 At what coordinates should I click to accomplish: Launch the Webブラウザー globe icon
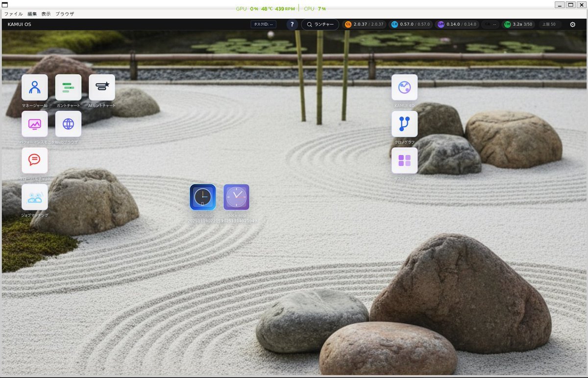[68, 124]
